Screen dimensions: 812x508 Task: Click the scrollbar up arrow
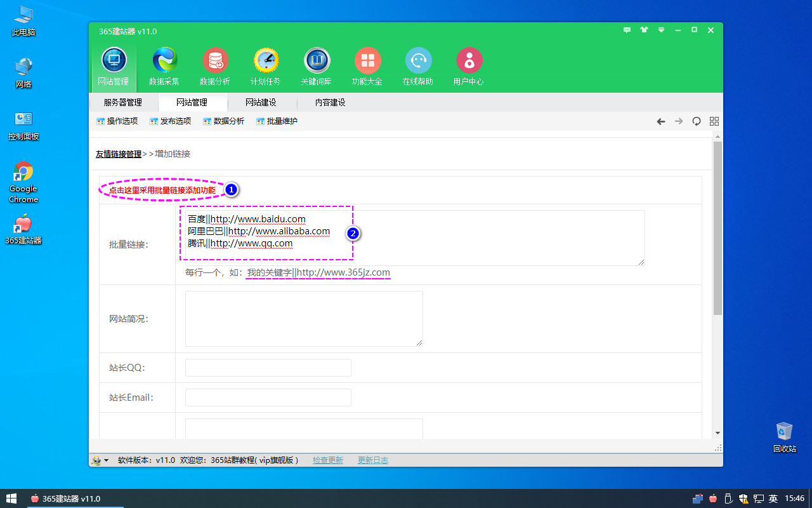click(717, 137)
